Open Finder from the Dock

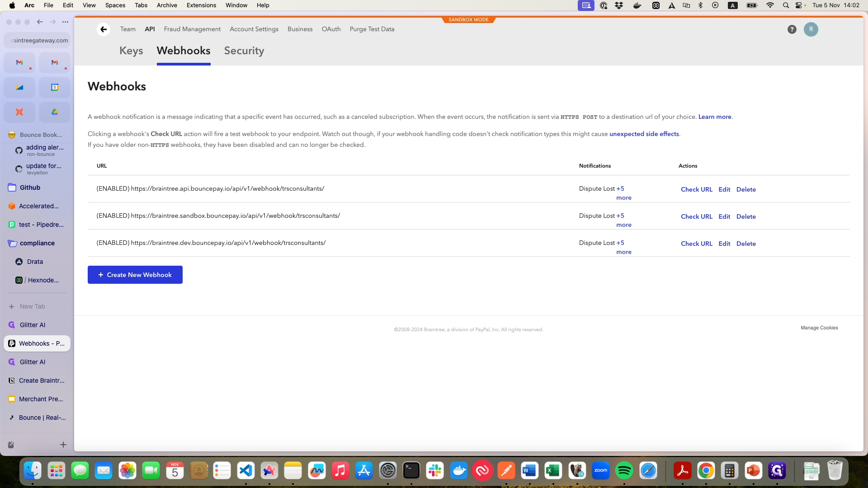pos(33,471)
